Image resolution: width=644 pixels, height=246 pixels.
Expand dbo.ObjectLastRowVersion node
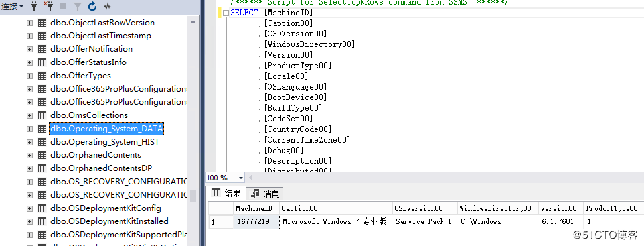(29, 23)
